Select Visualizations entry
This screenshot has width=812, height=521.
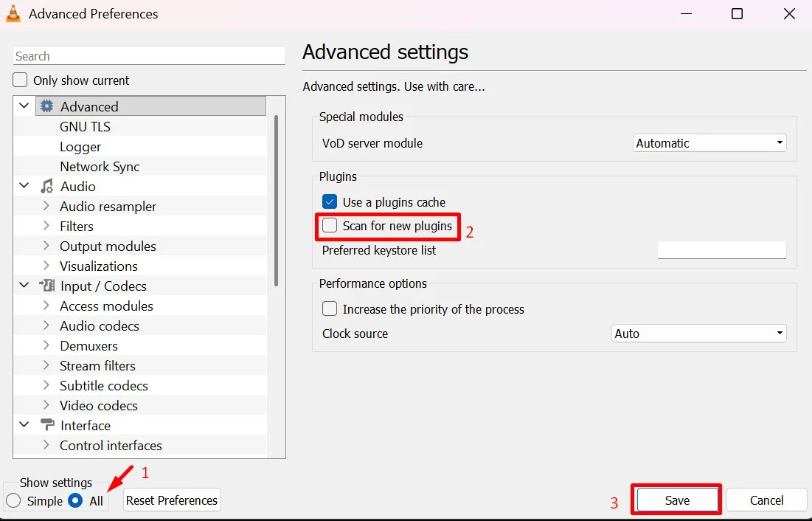click(98, 266)
